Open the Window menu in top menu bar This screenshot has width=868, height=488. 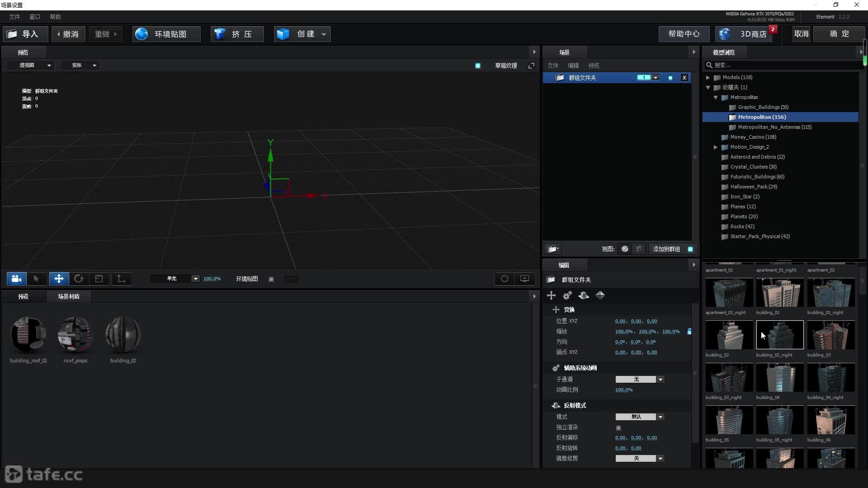pyautogui.click(x=35, y=17)
